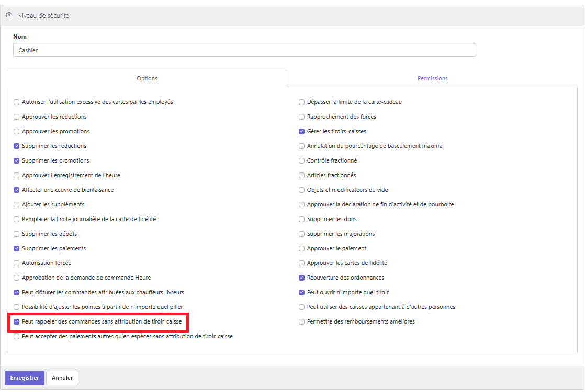
Task: Uncheck Affecter une œuvre de bienfaisance
Action: click(16, 190)
